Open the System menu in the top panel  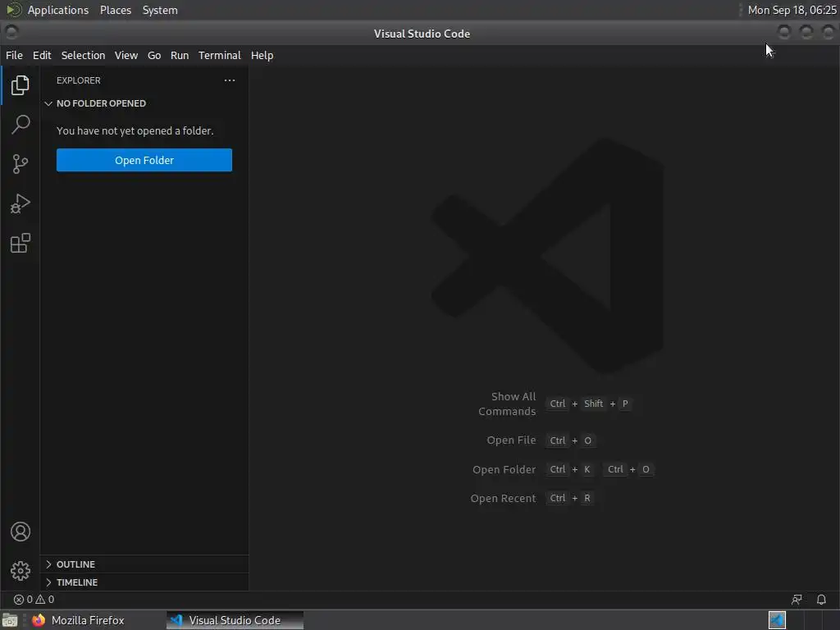[160, 10]
